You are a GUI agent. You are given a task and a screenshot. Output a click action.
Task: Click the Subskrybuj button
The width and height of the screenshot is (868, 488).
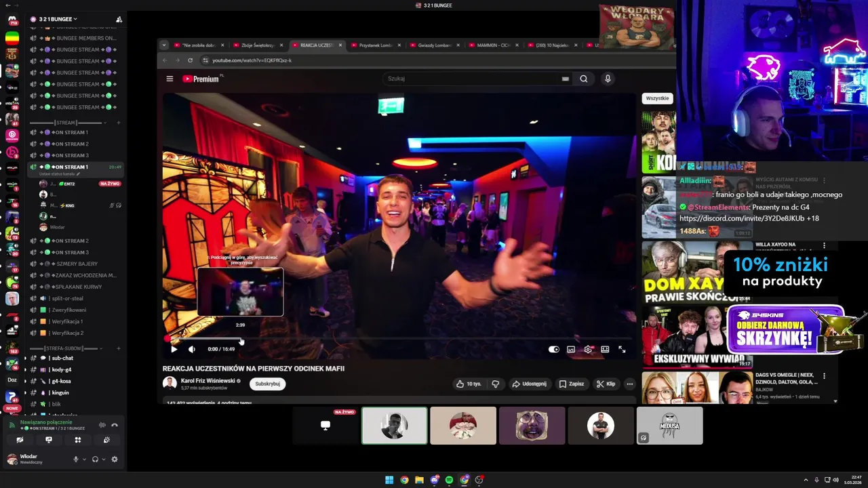point(267,384)
